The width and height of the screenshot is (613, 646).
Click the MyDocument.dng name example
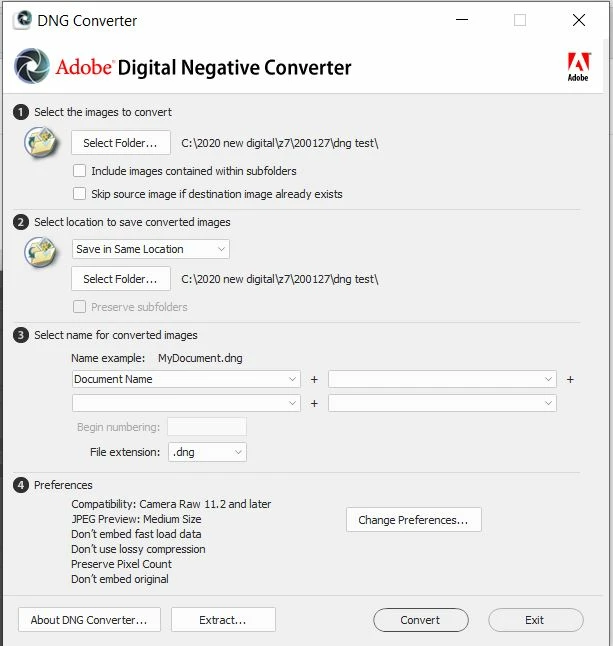pyautogui.click(x=200, y=358)
